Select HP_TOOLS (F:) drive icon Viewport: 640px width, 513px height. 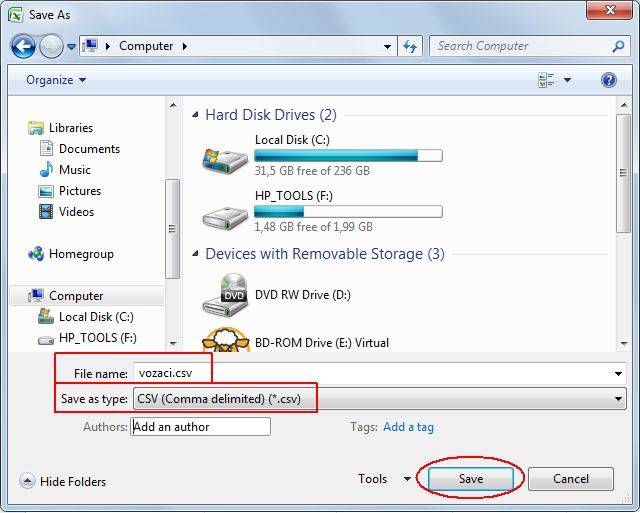225,213
